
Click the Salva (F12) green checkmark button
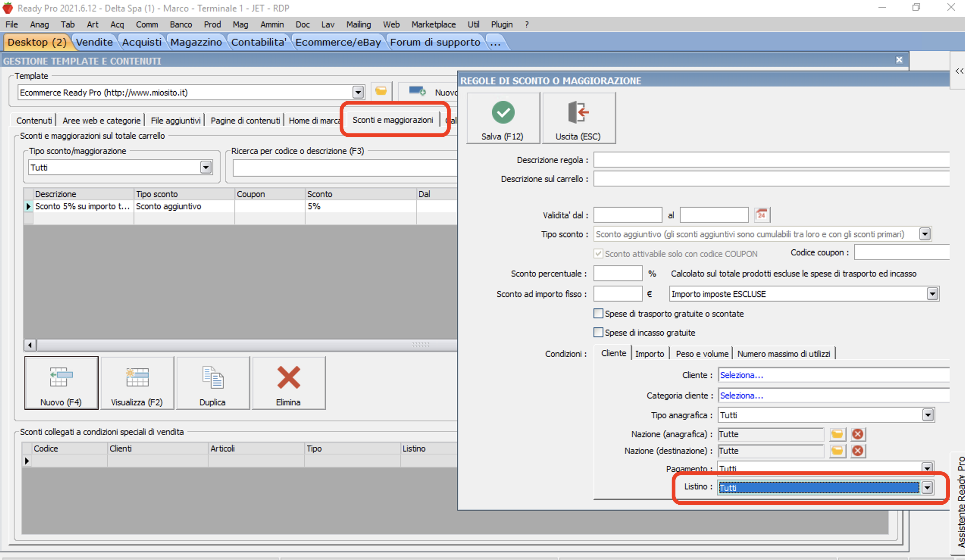tap(503, 118)
